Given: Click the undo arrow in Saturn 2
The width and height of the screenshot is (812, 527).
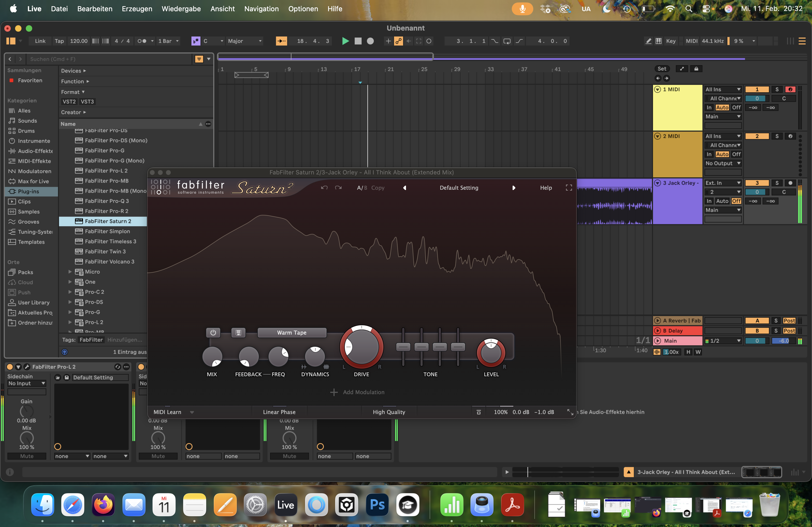Looking at the screenshot, I should 324,188.
